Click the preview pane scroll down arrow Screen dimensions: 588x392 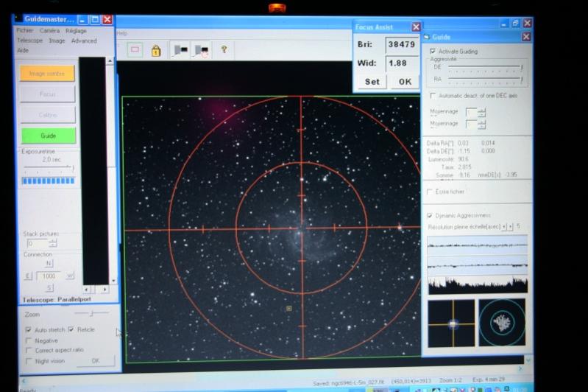click(113, 281)
